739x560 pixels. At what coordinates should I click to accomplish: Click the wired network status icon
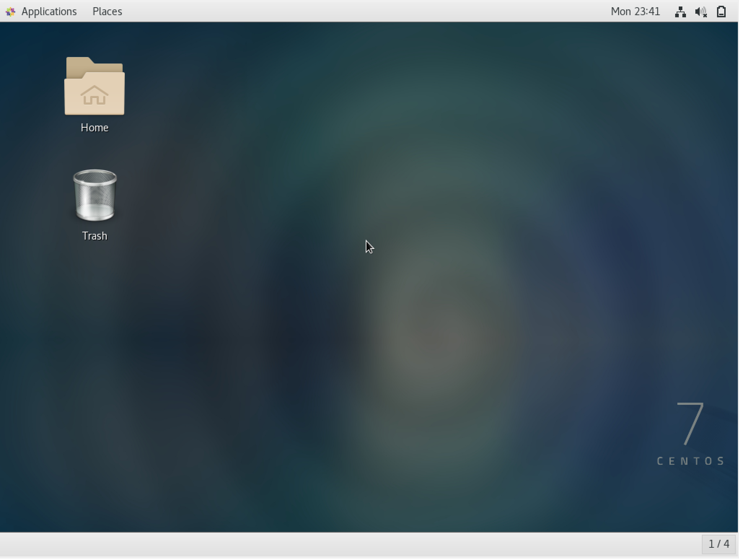coord(680,12)
